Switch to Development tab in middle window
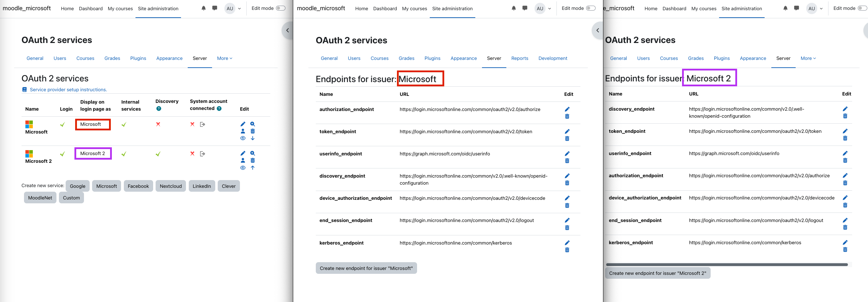868x302 pixels. coord(553,58)
